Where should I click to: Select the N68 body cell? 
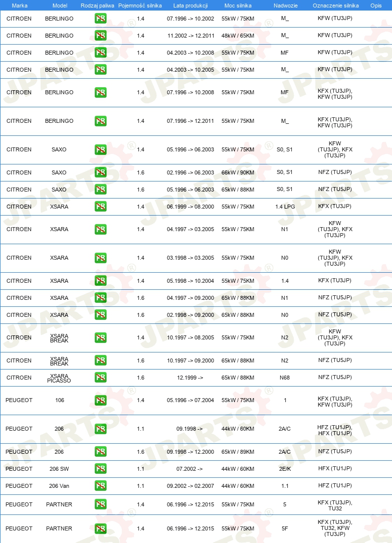click(x=285, y=378)
